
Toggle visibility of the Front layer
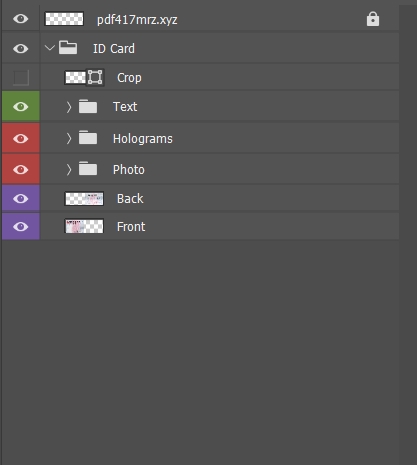pyautogui.click(x=21, y=227)
